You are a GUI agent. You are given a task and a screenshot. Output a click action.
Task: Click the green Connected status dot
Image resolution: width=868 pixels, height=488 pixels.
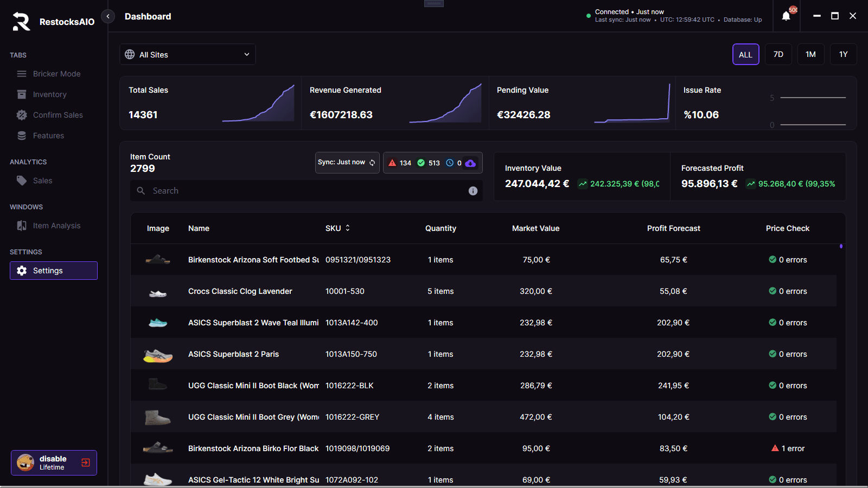589,16
